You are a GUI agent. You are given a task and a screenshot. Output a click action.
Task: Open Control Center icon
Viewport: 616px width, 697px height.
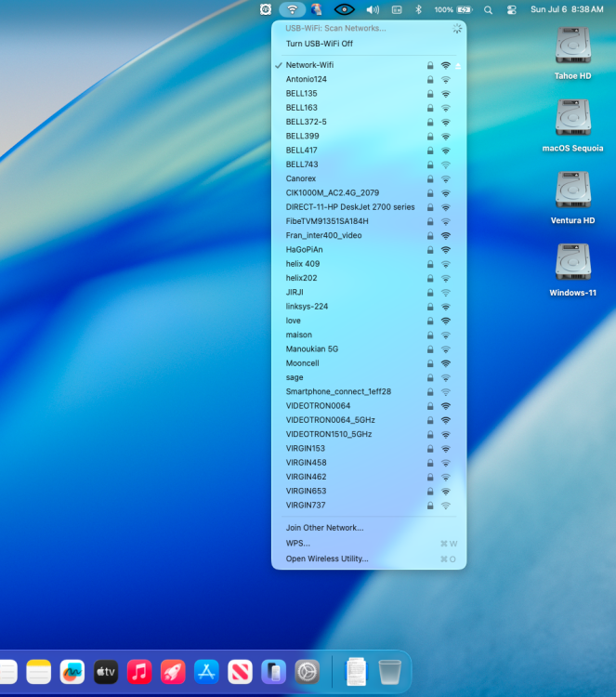pos(512,10)
